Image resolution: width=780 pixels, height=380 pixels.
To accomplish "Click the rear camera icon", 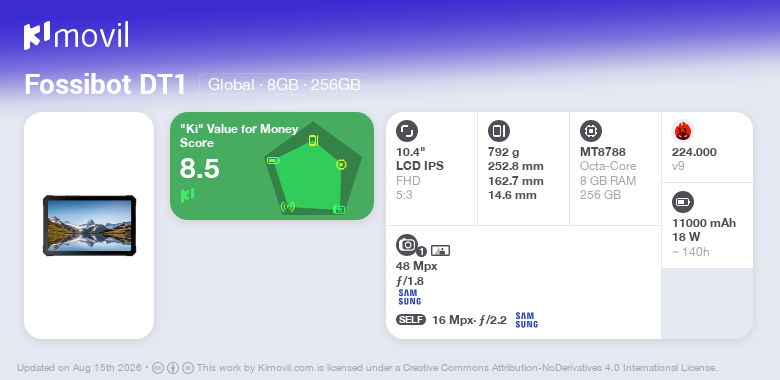I will pos(407,245).
